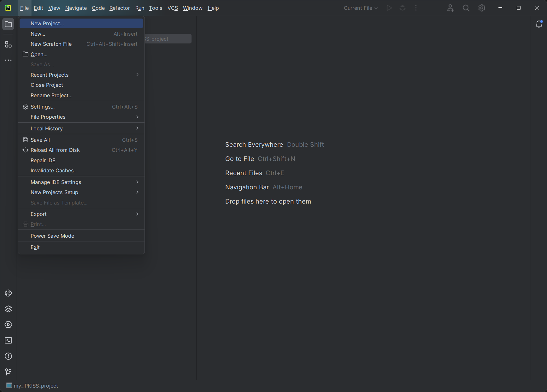
Task: Open the Terminal tool window icon
Action: [8, 341]
